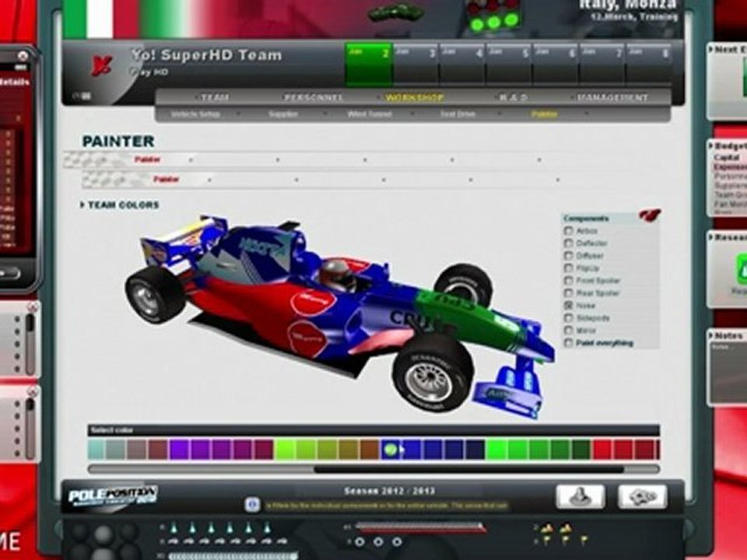Pick the light teal color swatch
747x560 pixels.
(x=96, y=450)
